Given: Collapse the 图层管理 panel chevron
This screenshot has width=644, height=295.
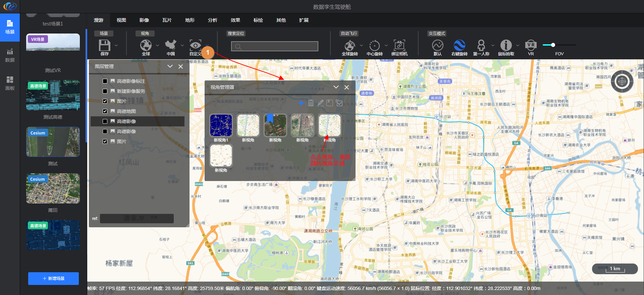Looking at the screenshot, I should point(170,66).
